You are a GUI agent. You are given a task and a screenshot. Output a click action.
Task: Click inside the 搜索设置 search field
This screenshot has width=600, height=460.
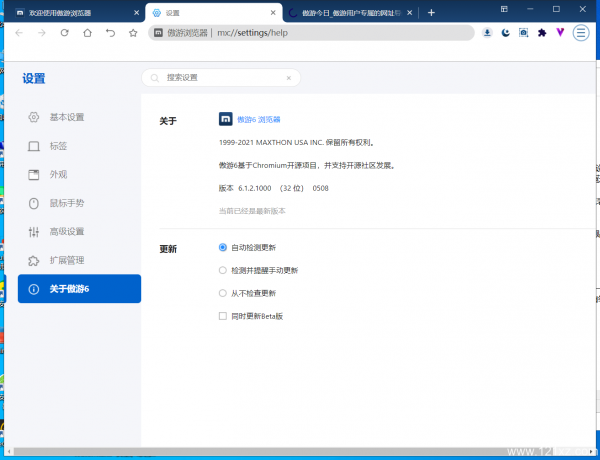[221, 78]
